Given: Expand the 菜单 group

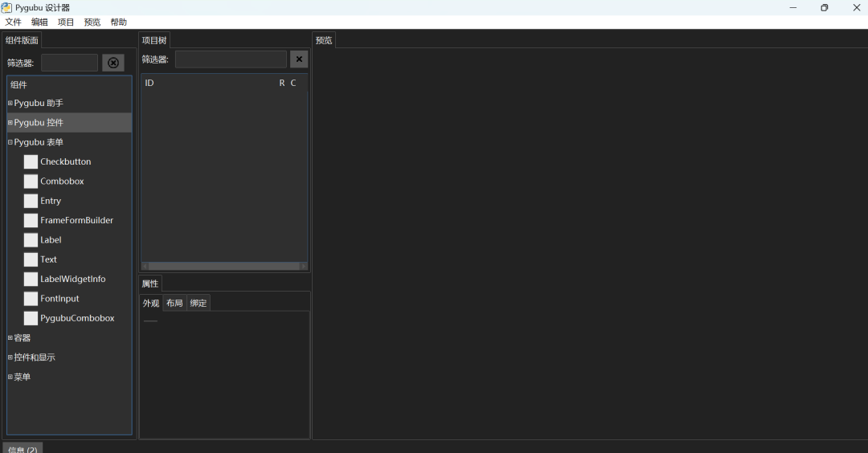Looking at the screenshot, I should click(x=10, y=377).
